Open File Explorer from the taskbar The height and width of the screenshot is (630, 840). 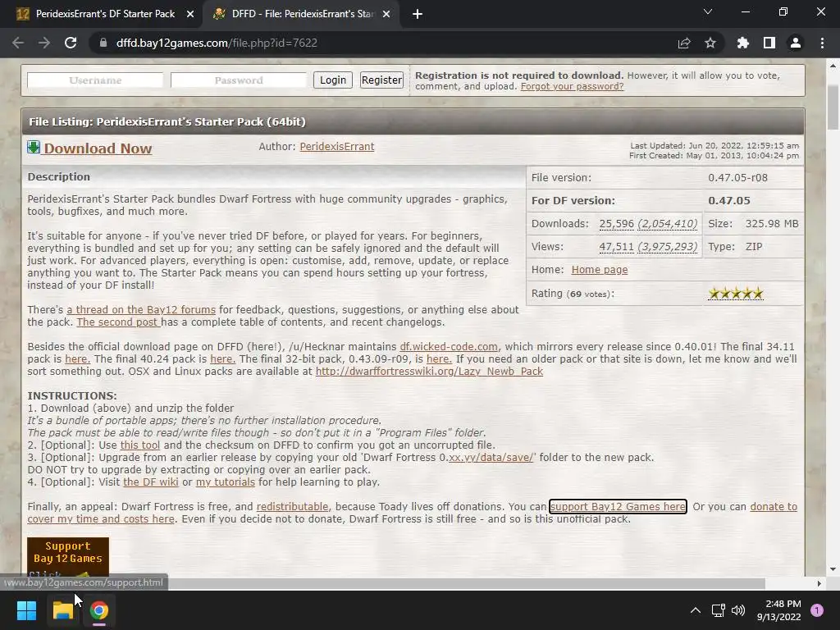tap(62, 610)
